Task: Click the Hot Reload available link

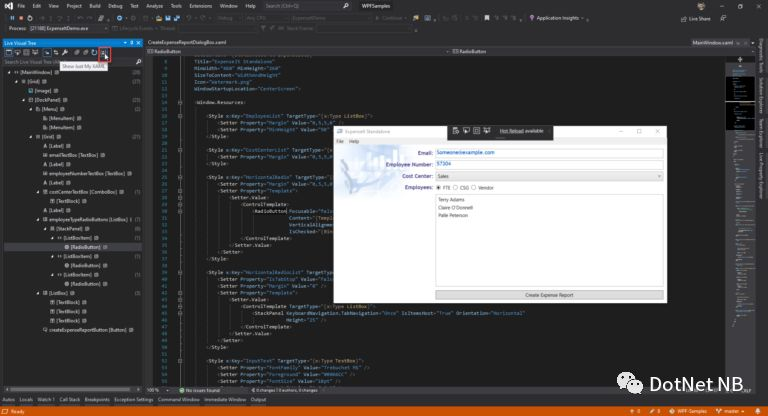Action: [x=521, y=131]
